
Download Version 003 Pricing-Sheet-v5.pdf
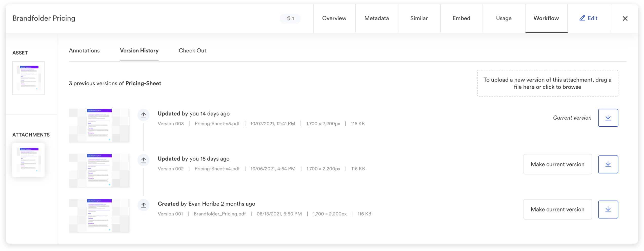(608, 118)
